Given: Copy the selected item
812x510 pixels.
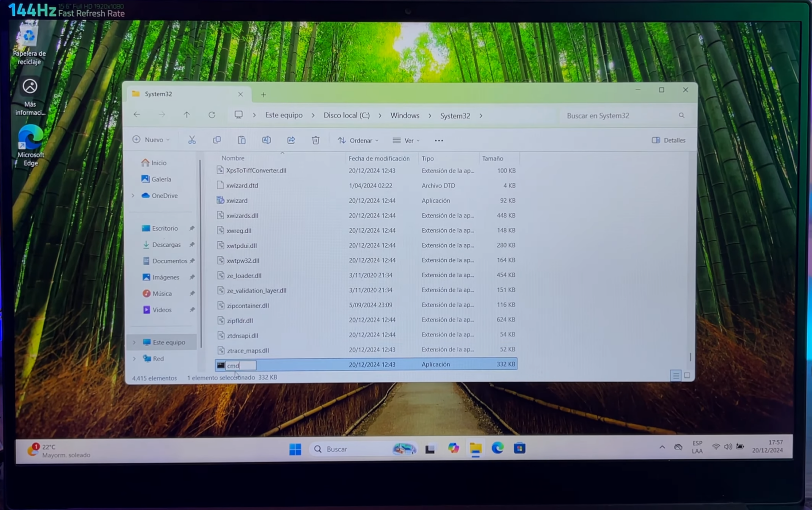Looking at the screenshot, I should [217, 140].
